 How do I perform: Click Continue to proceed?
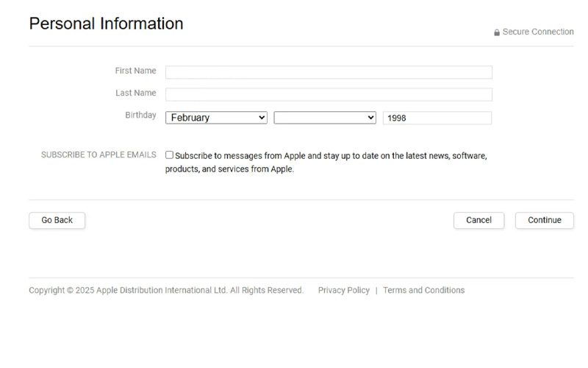point(545,220)
